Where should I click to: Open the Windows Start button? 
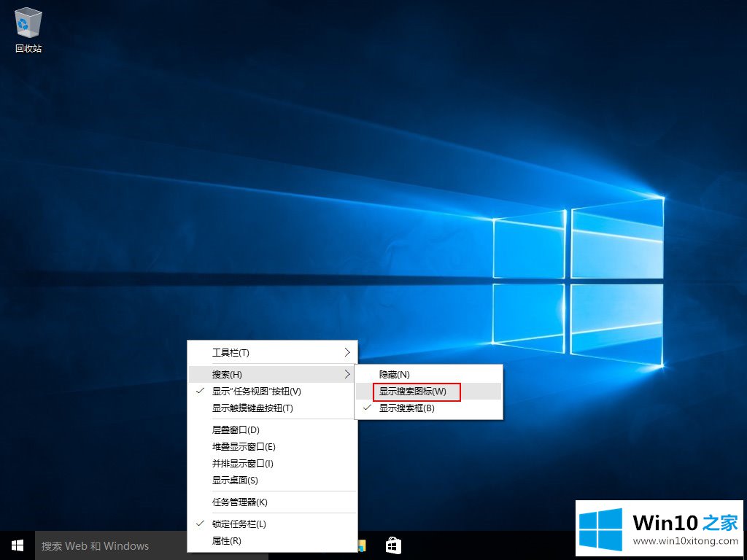(x=18, y=545)
